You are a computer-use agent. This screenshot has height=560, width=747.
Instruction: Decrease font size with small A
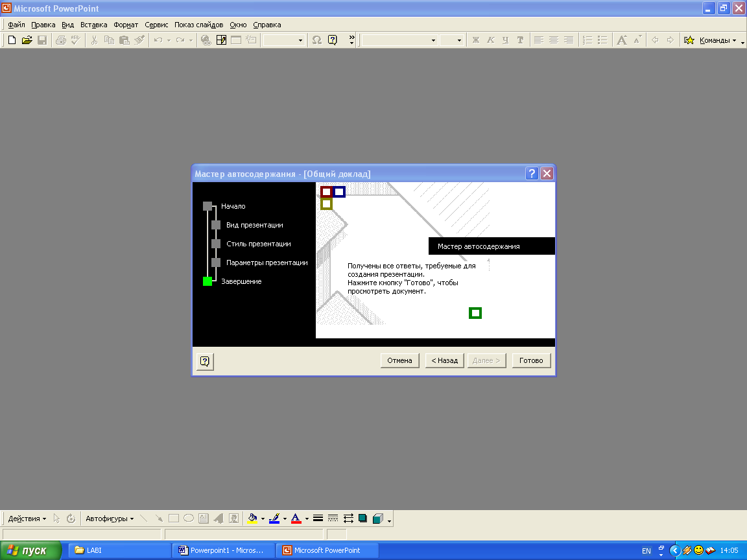tap(637, 40)
